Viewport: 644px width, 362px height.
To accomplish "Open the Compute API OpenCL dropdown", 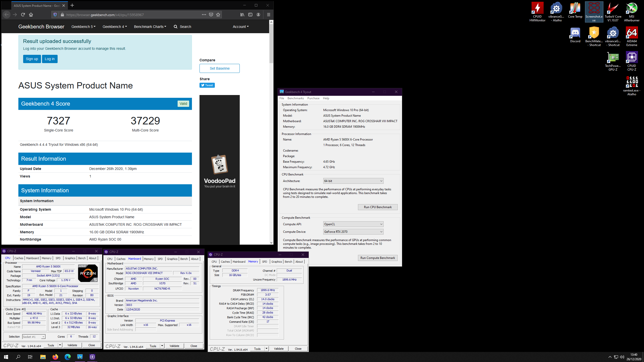I will pyautogui.click(x=353, y=224).
